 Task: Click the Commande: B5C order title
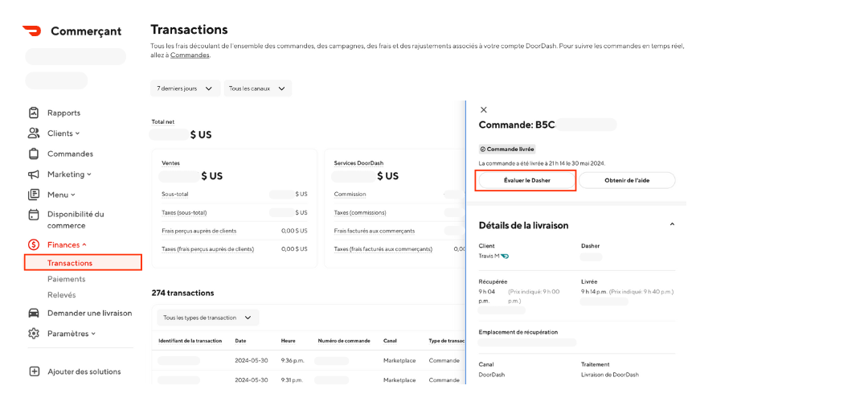517,125
